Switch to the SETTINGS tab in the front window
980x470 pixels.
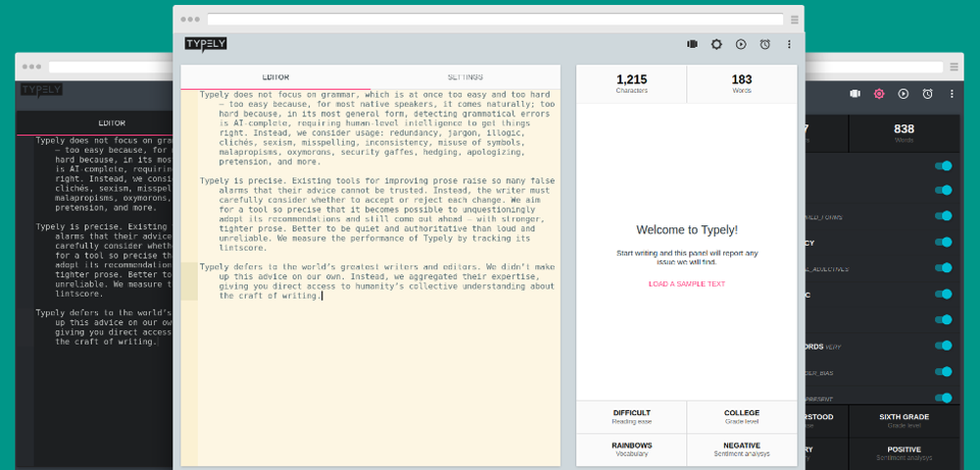tap(465, 77)
